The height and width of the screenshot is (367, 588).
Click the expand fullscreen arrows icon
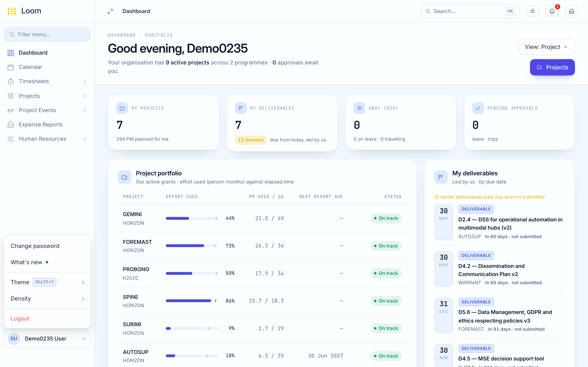110,11
